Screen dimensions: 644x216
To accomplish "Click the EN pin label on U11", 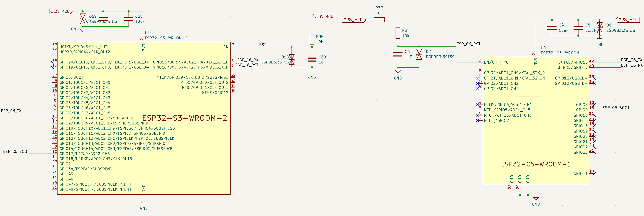I will click(226, 47).
